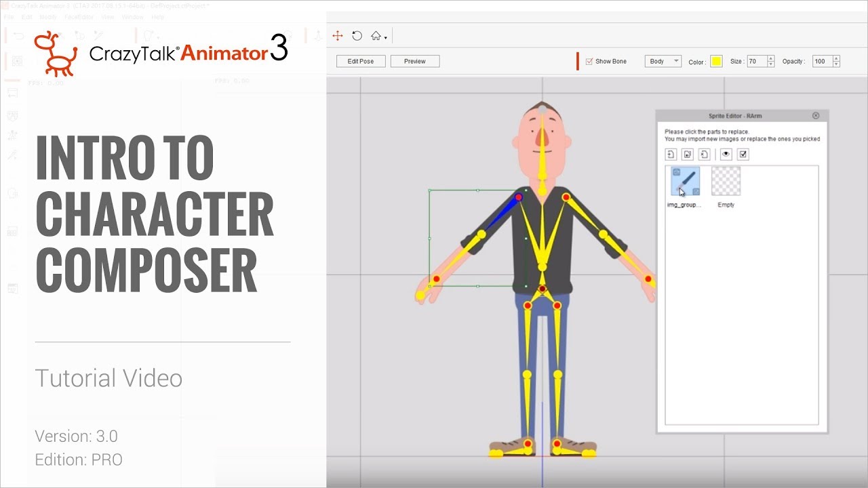Image resolution: width=868 pixels, height=488 pixels.
Task: Open the File menu
Action: tap(9, 16)
